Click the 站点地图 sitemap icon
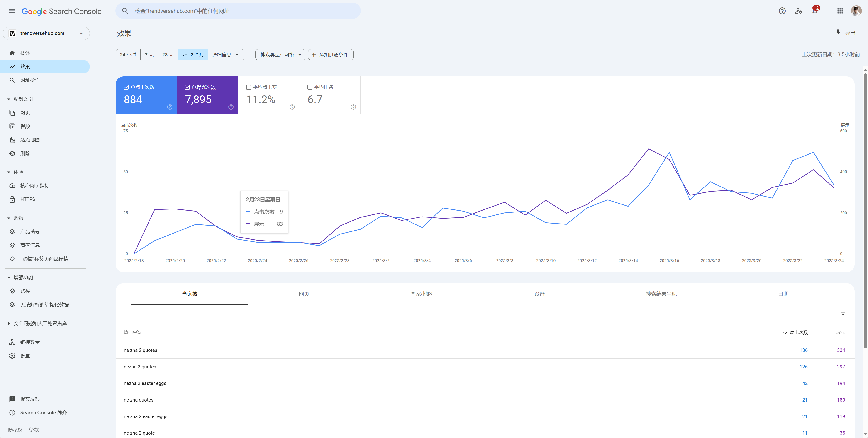 [x=12, y=140]
